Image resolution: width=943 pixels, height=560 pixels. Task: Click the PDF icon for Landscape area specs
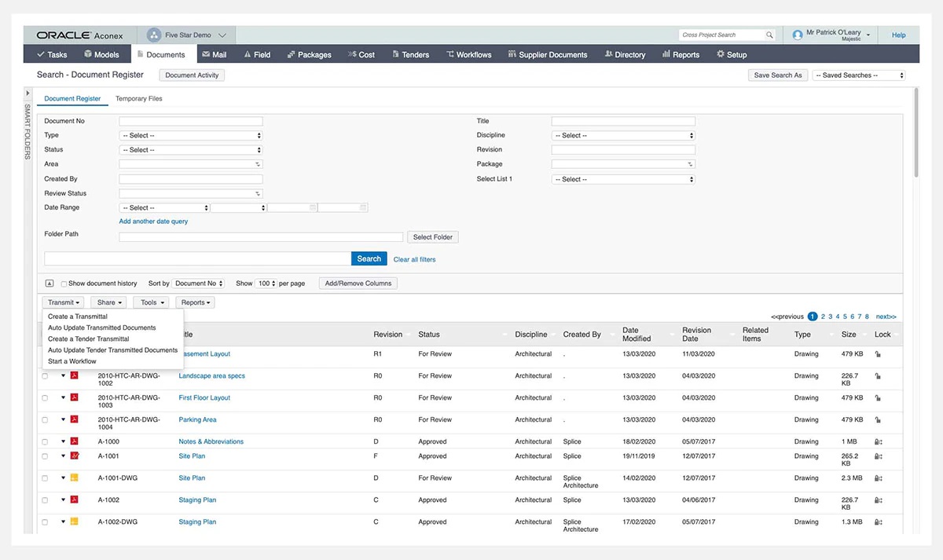click(x=75, y=375)
